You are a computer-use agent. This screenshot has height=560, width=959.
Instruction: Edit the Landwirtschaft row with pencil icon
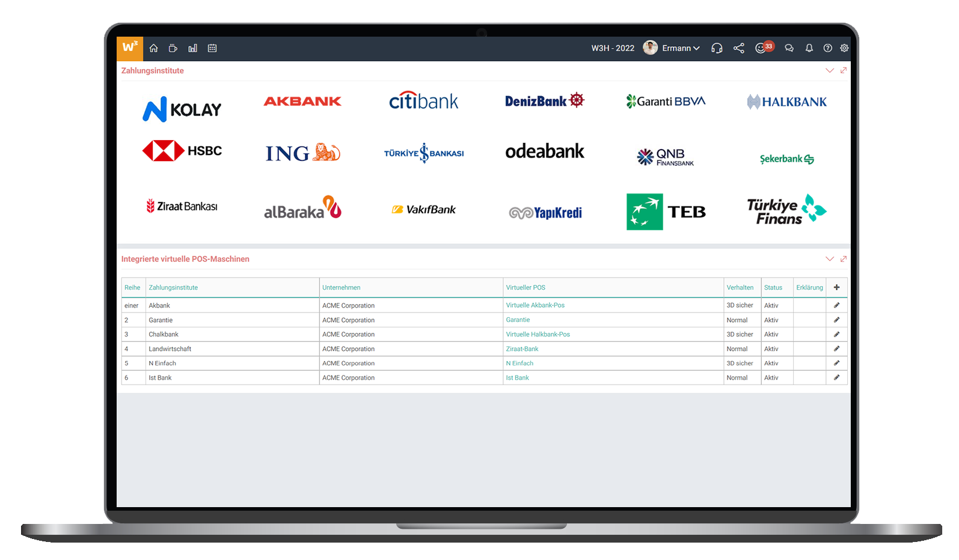(836, 348)
